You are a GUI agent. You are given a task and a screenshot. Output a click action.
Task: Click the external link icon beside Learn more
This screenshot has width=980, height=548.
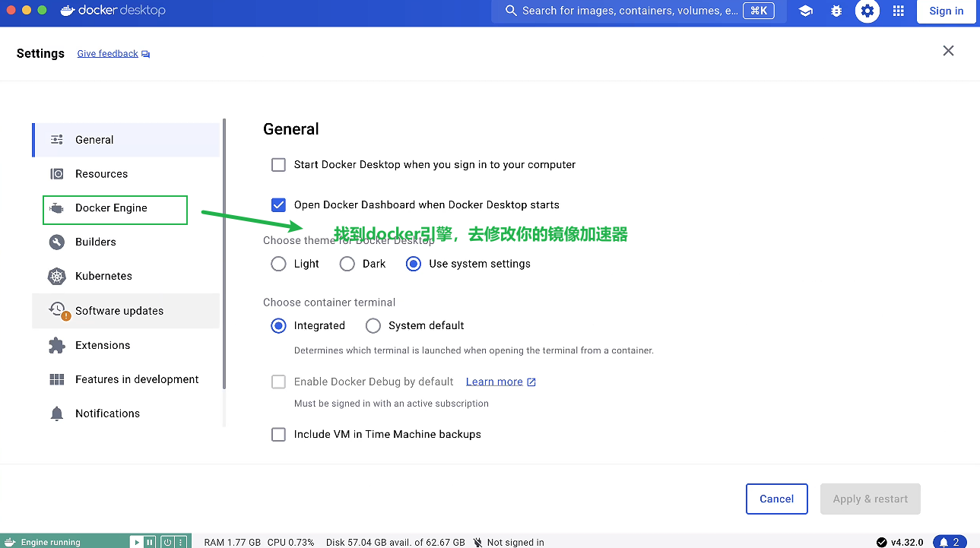[x=531, y=382]
